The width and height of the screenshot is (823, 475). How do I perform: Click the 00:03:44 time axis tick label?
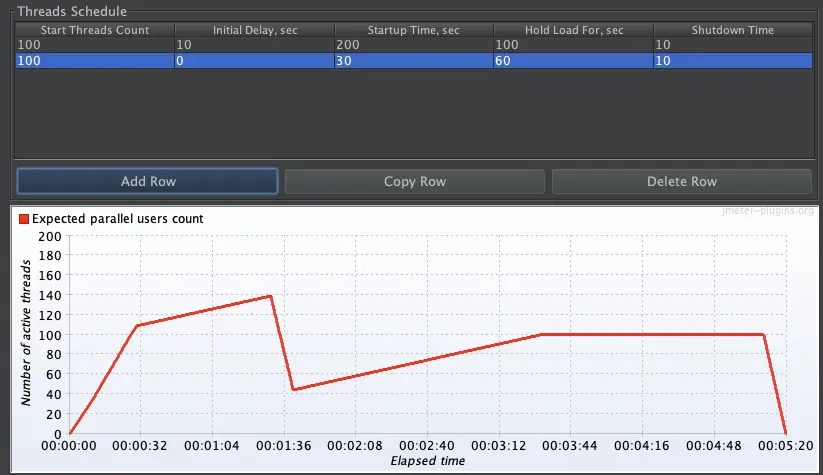569,446
